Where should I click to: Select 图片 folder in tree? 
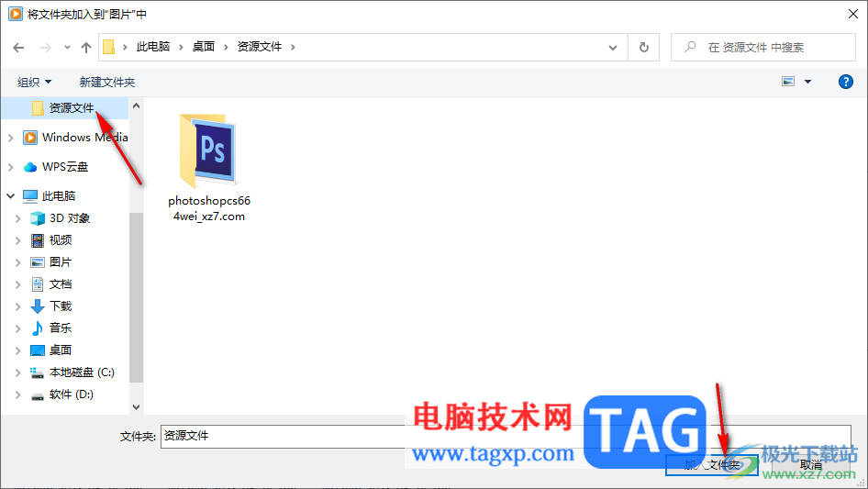[61, 262]
